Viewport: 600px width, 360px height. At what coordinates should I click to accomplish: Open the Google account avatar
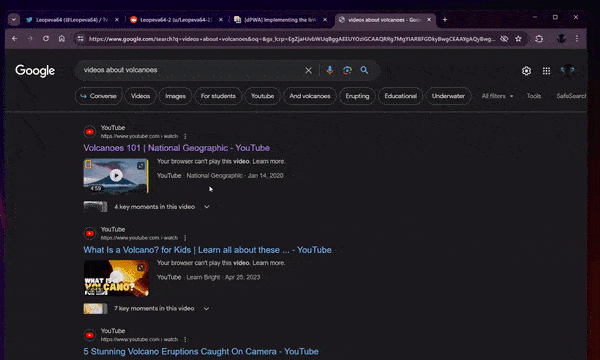(567, 71)
